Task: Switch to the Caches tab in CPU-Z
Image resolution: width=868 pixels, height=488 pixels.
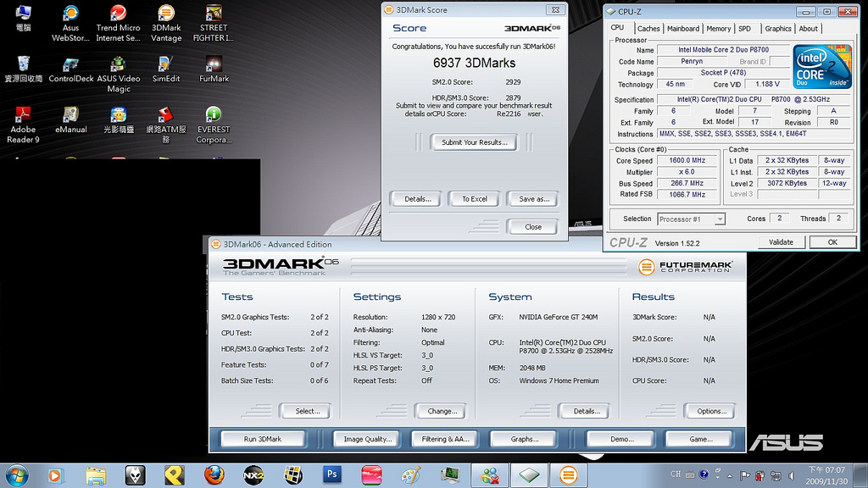Action: pos(648,29)
